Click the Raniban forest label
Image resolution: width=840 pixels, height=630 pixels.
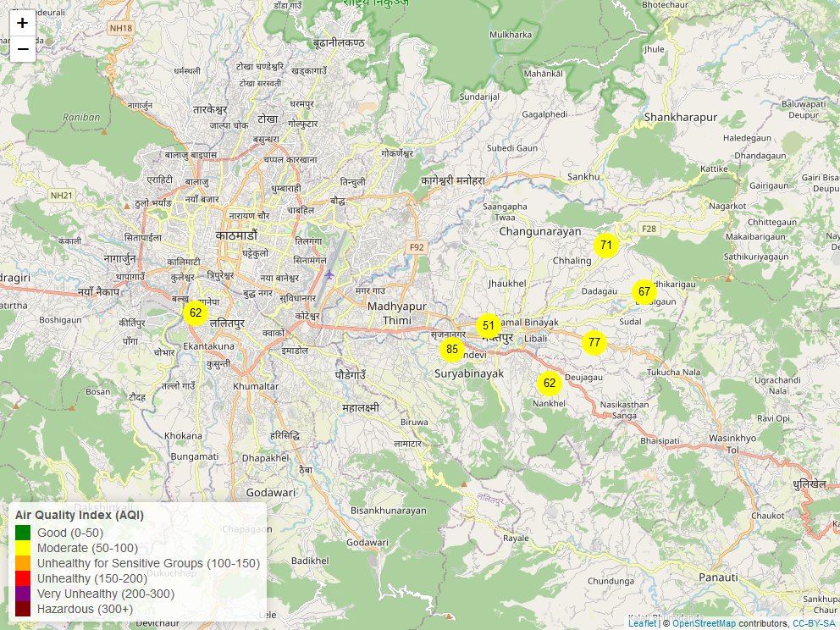(81, 117)
